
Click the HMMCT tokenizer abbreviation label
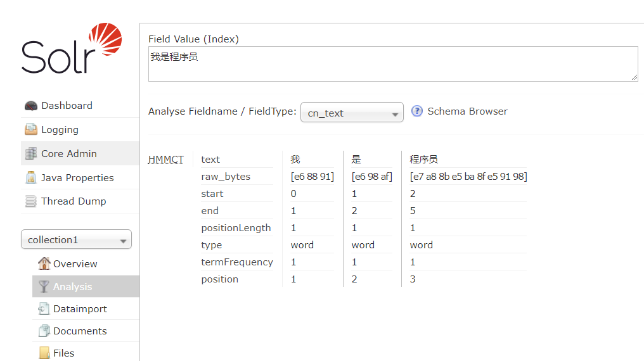166,160
